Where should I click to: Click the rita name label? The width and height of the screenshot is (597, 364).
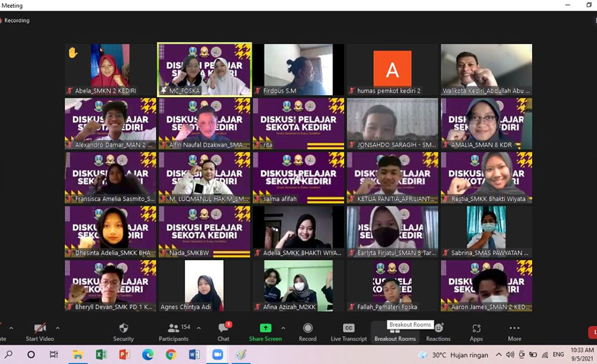[x=267, y=144]
